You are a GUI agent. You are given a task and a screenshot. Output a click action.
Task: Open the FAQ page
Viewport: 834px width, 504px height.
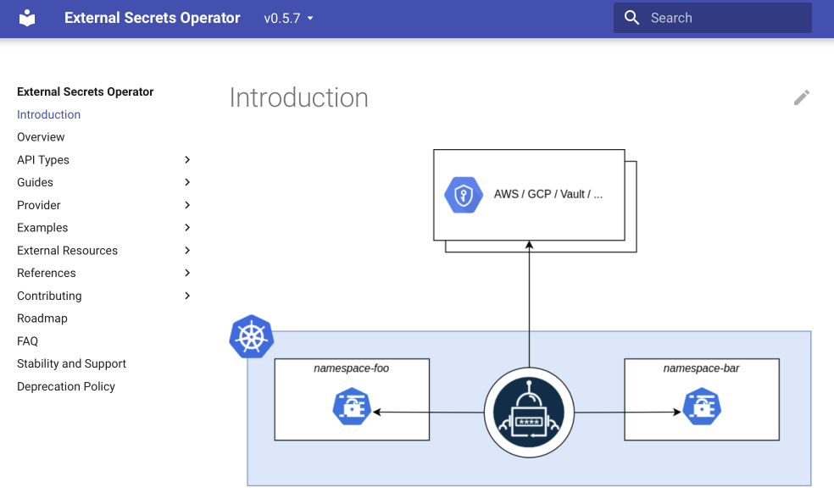click(28, 341)
